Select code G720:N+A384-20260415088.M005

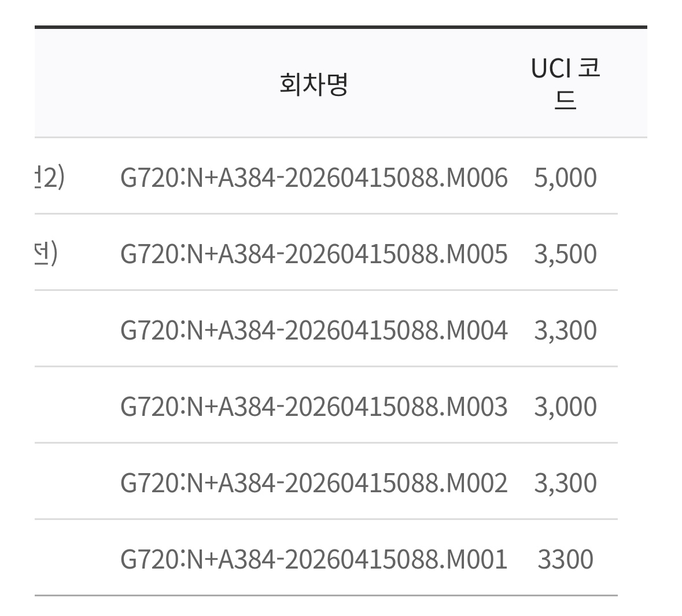tap(314, 254)
